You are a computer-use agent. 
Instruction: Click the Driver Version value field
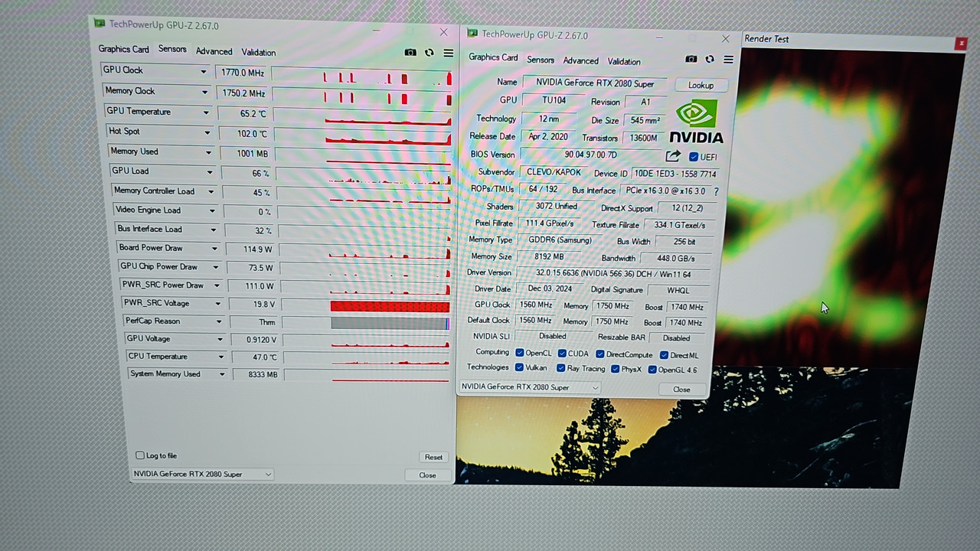click(x=612, y=273)
